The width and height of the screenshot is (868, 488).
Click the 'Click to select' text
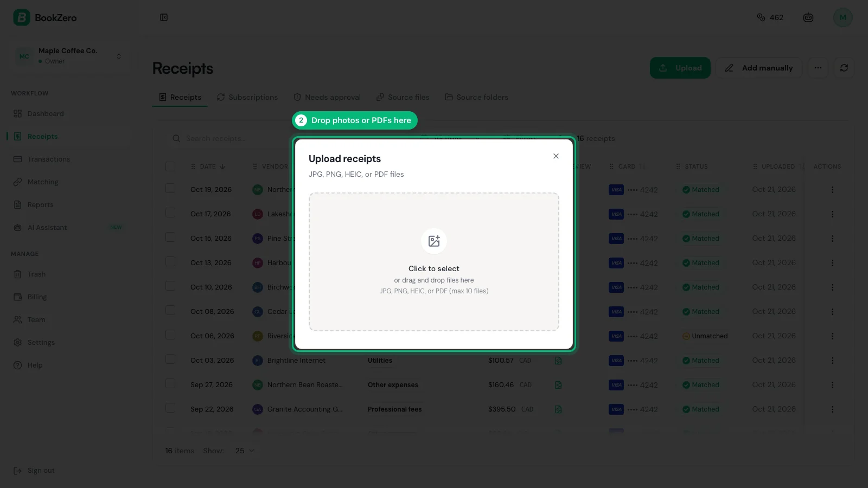click(x=434, y=268)
